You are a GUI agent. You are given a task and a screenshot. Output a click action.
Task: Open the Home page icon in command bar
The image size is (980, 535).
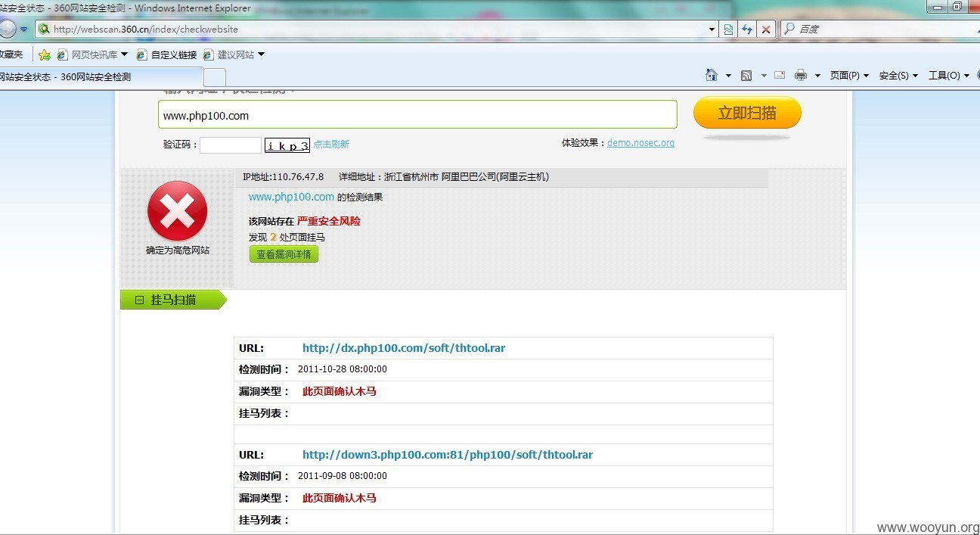point(711,75)
